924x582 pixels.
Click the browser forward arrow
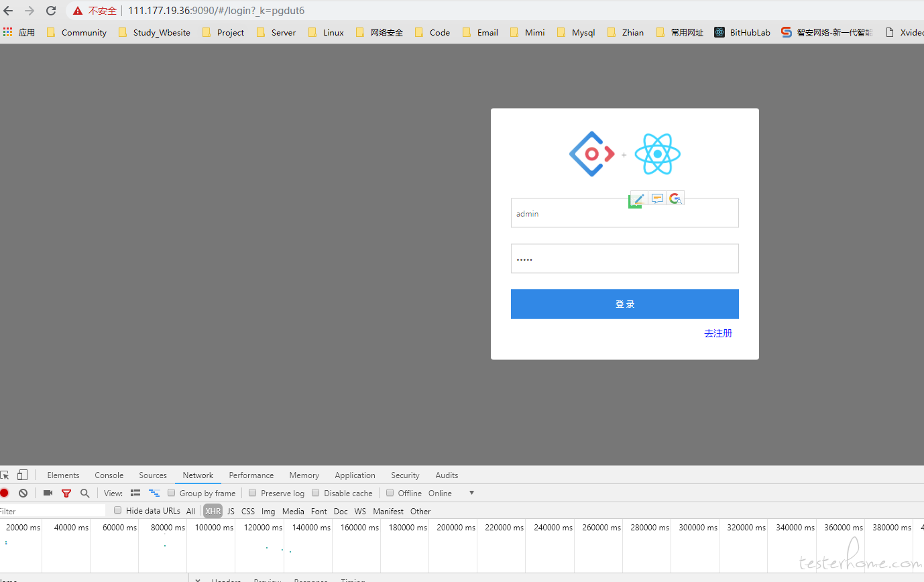[30, 11]
